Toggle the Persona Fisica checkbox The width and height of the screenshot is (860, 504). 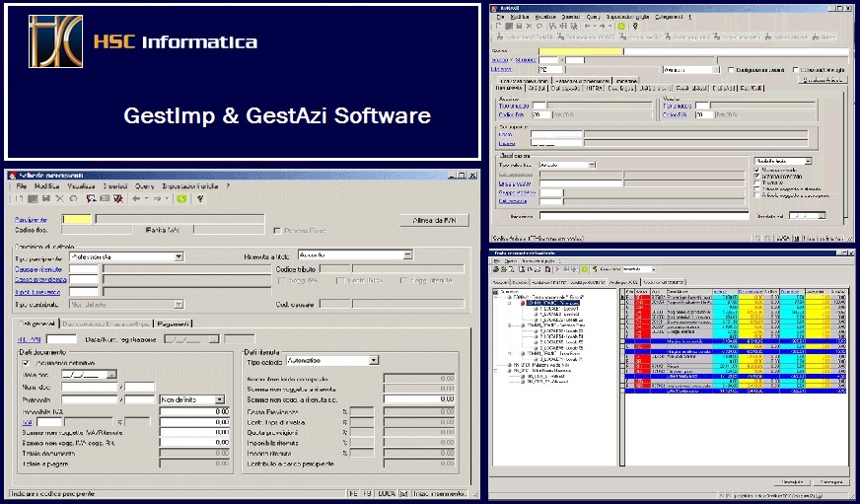click(x=277, y=231)
